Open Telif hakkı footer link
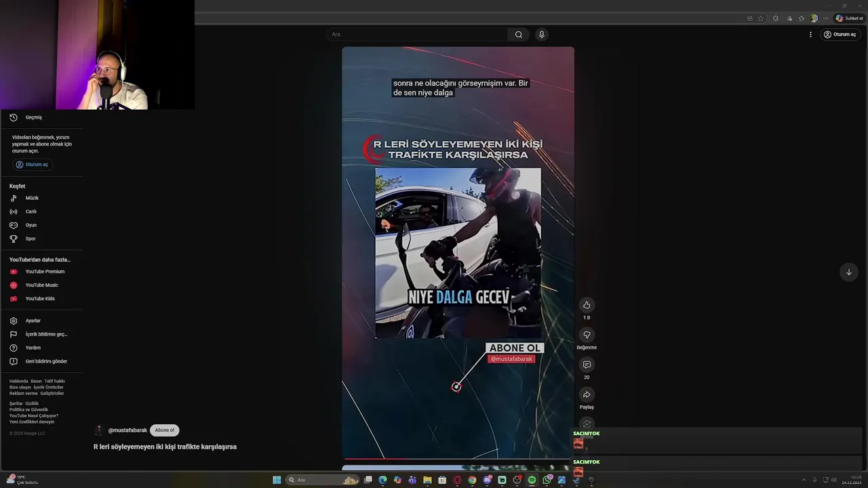868x488 pixels. [x=55, y=382]
